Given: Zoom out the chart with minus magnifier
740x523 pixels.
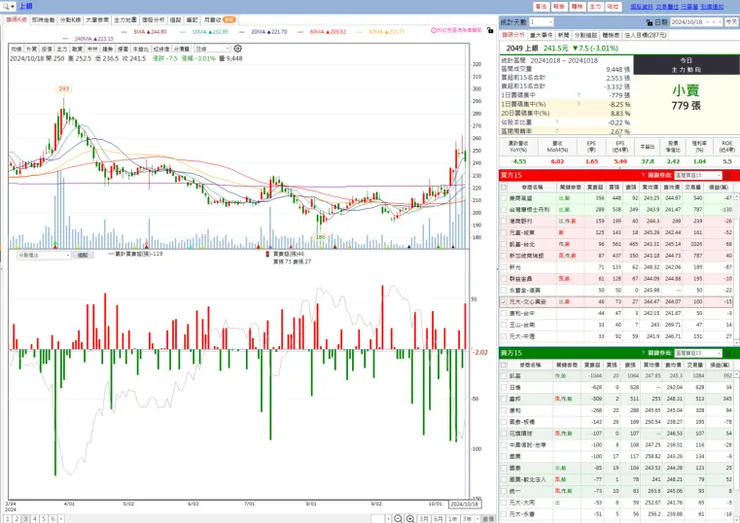Looking at the screenshot, I should (398, 519).
